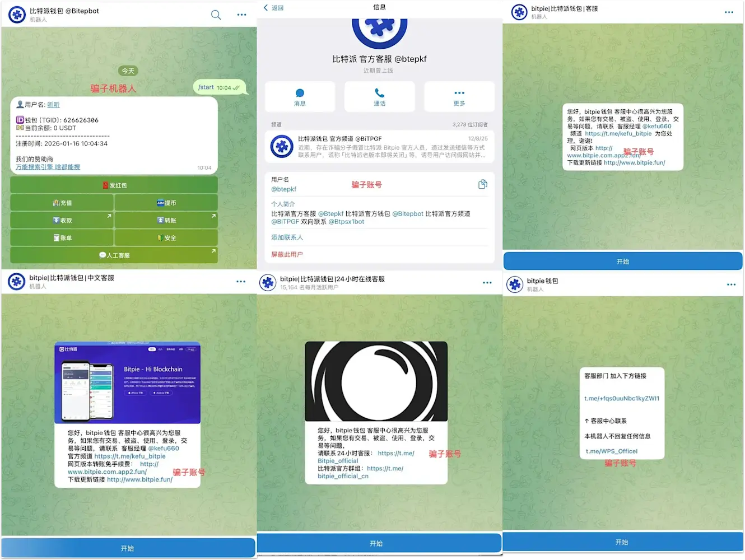Tap the 更多 action on the profile
This screenshot has height=560, width=745.
pos(459,97)
